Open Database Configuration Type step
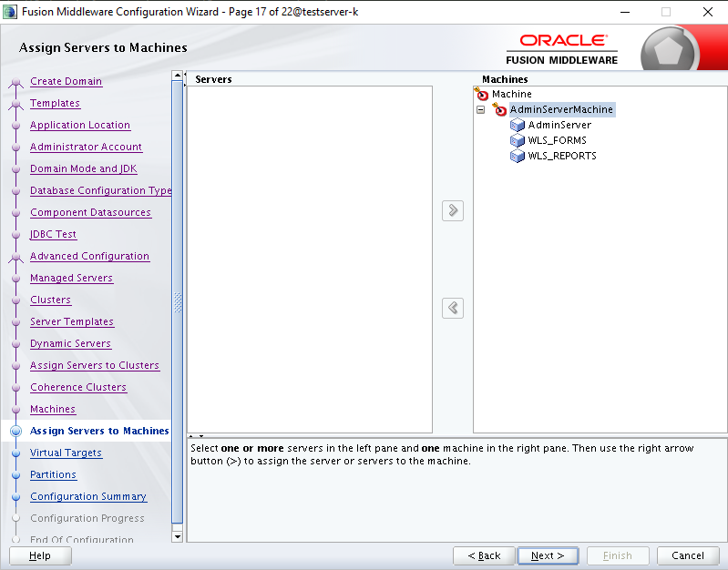Viewport: 728px width, 570px height. [x=100, y=190]
